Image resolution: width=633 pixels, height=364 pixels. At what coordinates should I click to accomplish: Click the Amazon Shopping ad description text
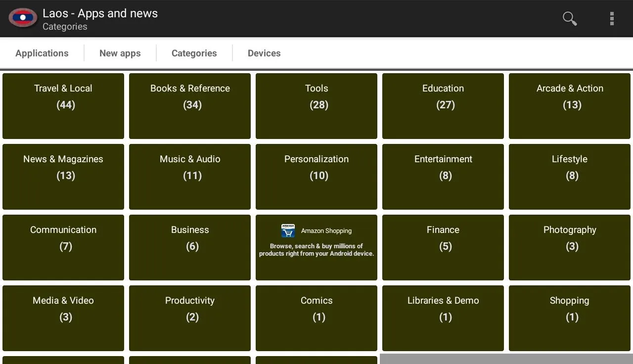(316, 250)
